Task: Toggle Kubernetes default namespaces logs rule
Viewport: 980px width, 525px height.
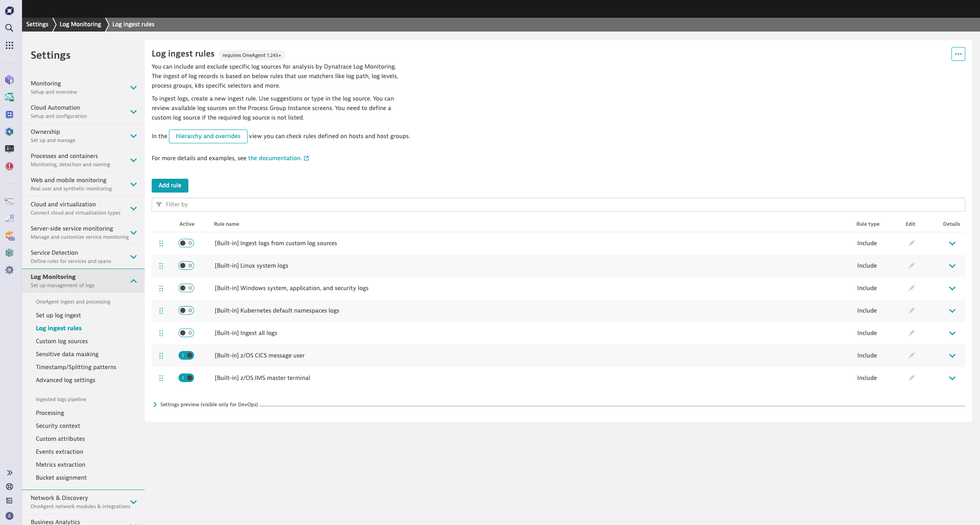Action: point(186,310)
